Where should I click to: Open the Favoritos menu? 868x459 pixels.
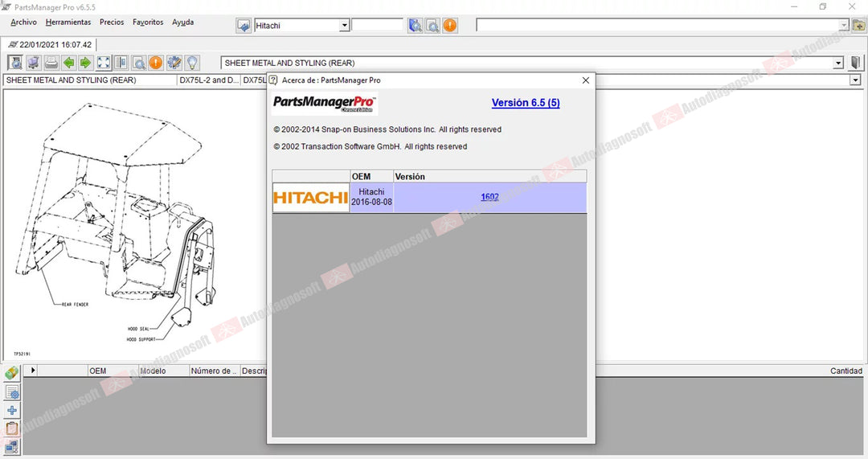148,23
